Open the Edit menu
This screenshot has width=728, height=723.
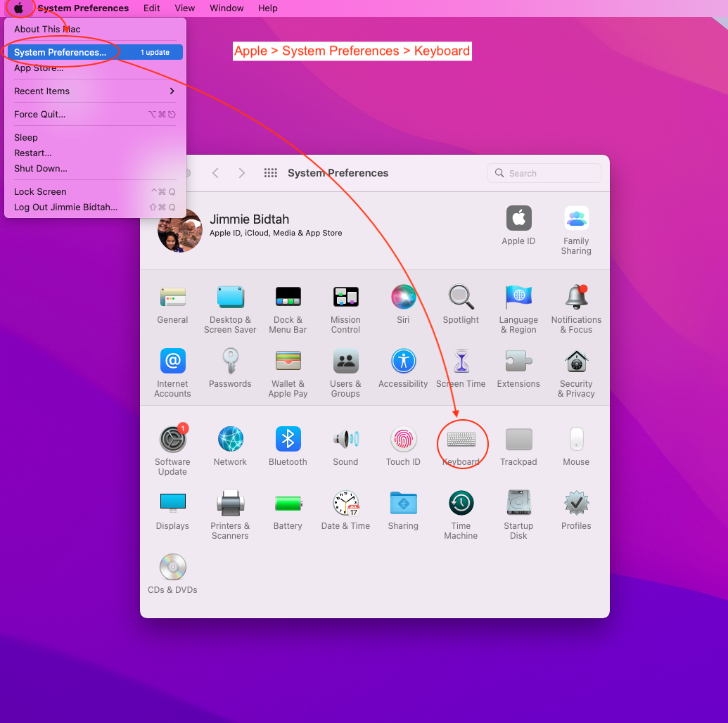[151, 8]
